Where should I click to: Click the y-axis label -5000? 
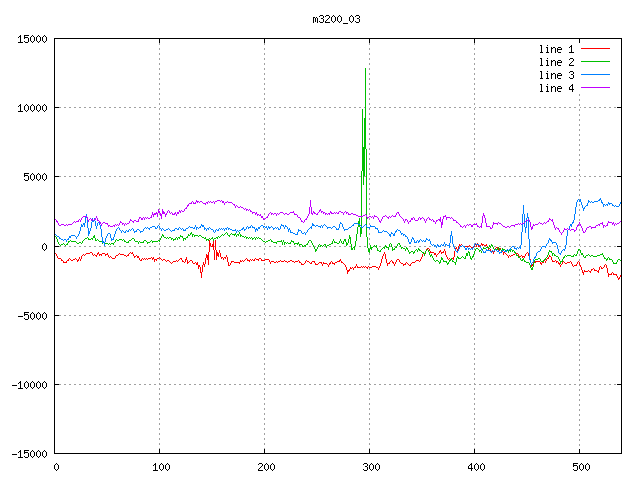pos(32,316)
